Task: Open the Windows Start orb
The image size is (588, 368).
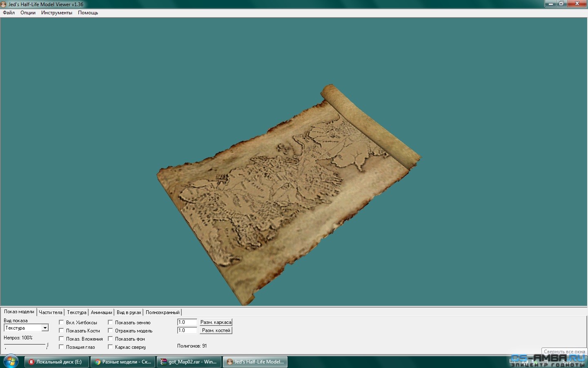Action: pyautogui.click(x=10, y=361)
